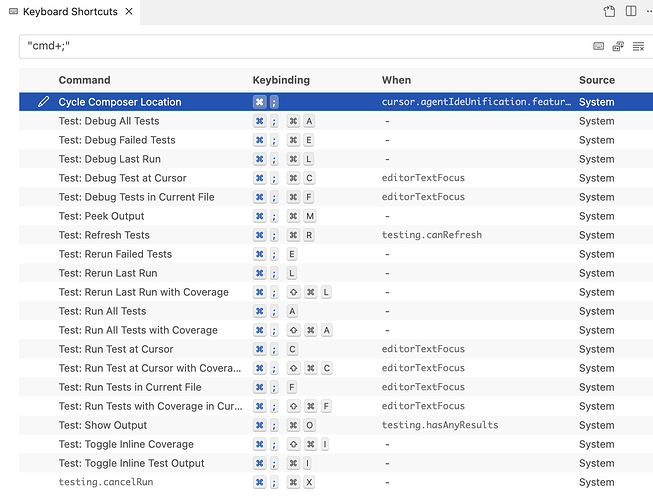Select the Keyboard Shortcuts tab

pyautogui.click(x=69, y=12)
